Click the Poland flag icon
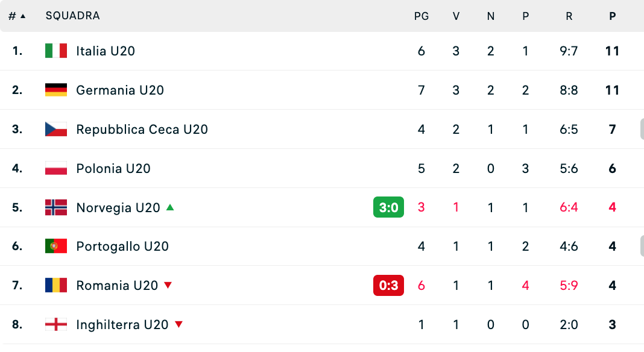The width and height of the screenshot is (644, 352). (x=56, y=169)
